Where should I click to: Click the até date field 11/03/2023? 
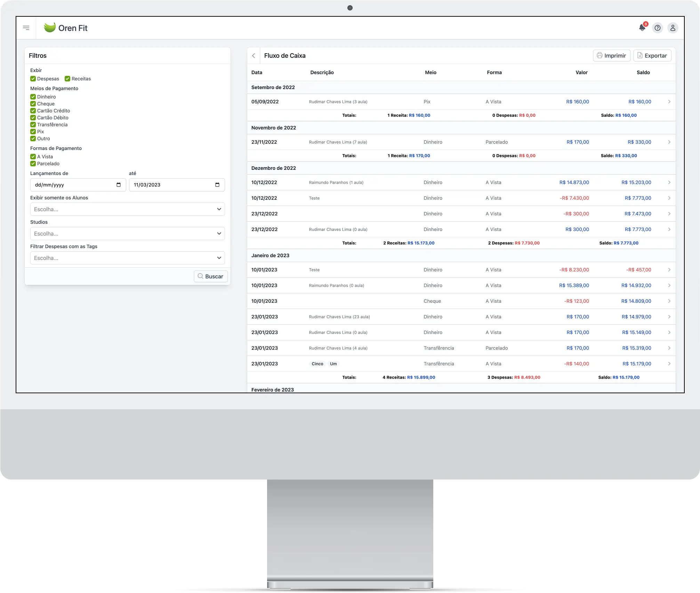pos(177,185)
